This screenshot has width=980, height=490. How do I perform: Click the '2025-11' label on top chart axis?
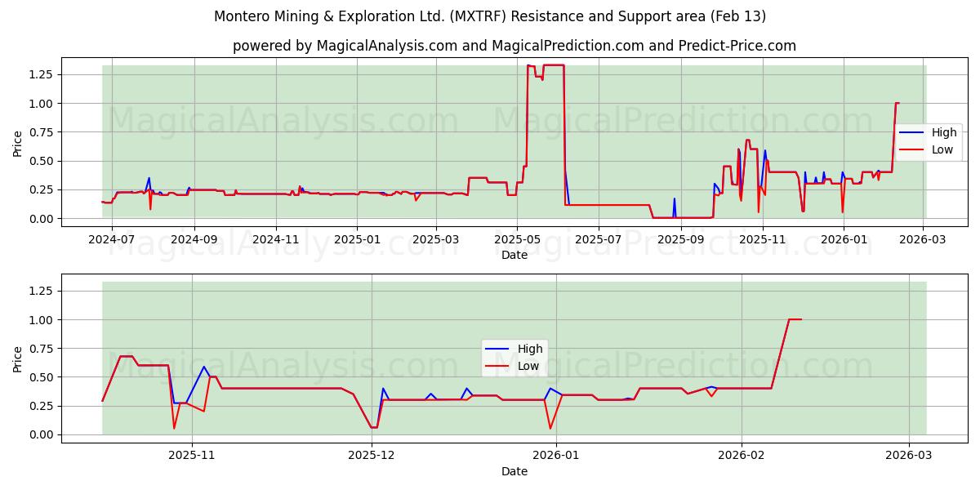763,239
